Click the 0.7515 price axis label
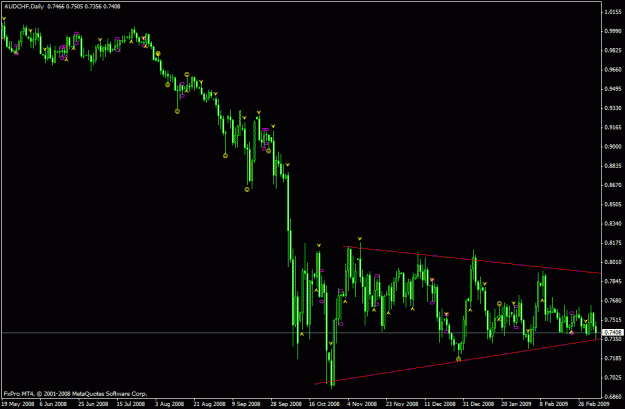Image resolution: width=625 pixels, height=409 pixels. tap(613, 320)
